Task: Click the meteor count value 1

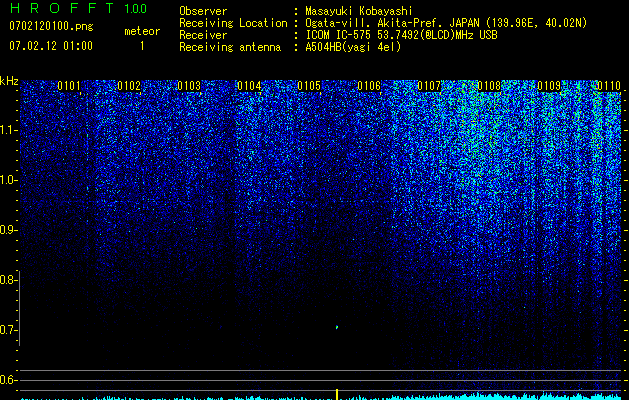Action: 142,46
